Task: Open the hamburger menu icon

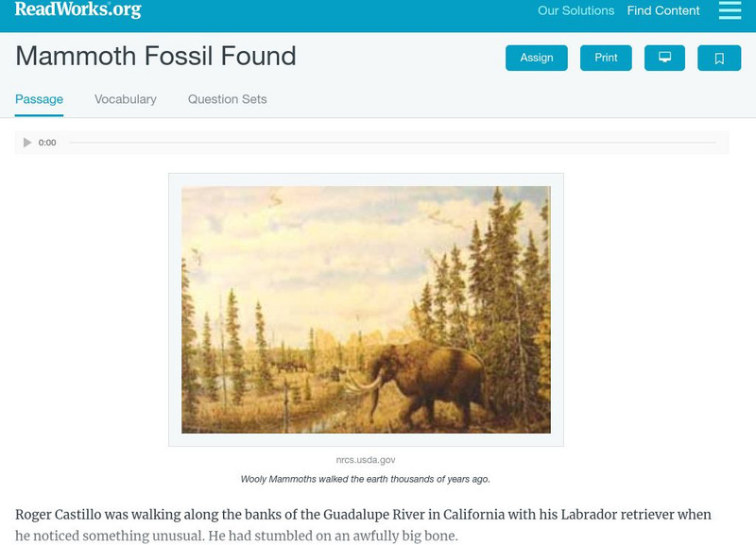Action: click(730, 10)
